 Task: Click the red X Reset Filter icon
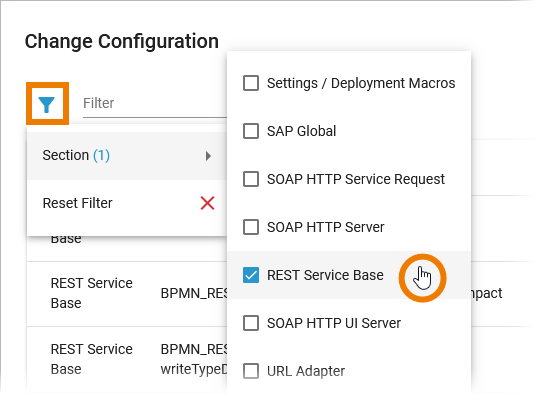(x=207, y=203)
